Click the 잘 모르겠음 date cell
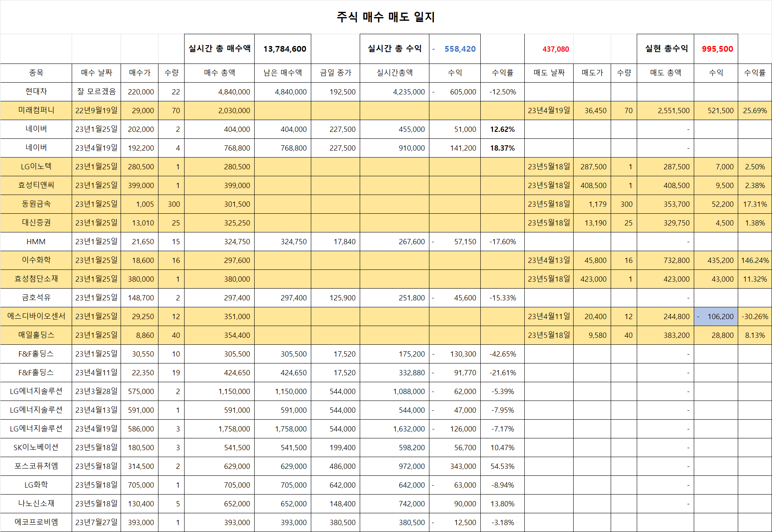Image resolution: width=772 pixels, height=532 pixels. tap(96, 92)
